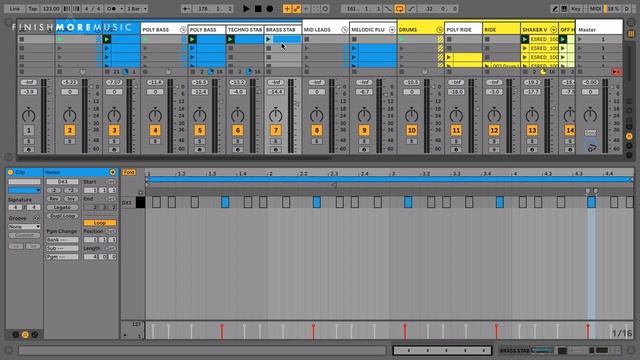Enable the Punch-In switch
Viewport: 640px width, 360px height.
pos(388,9)
